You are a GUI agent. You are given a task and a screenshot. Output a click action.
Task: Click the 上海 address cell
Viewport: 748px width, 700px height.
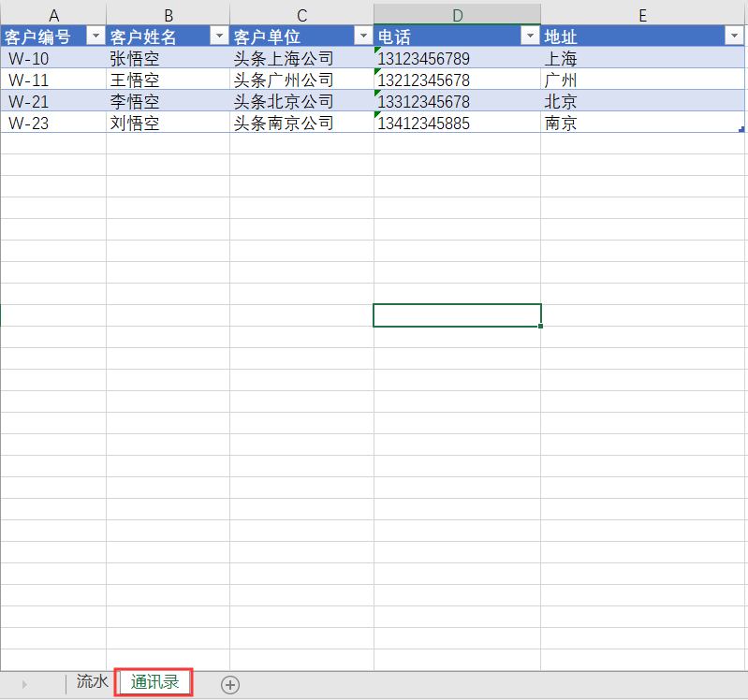tap(642, 58)
